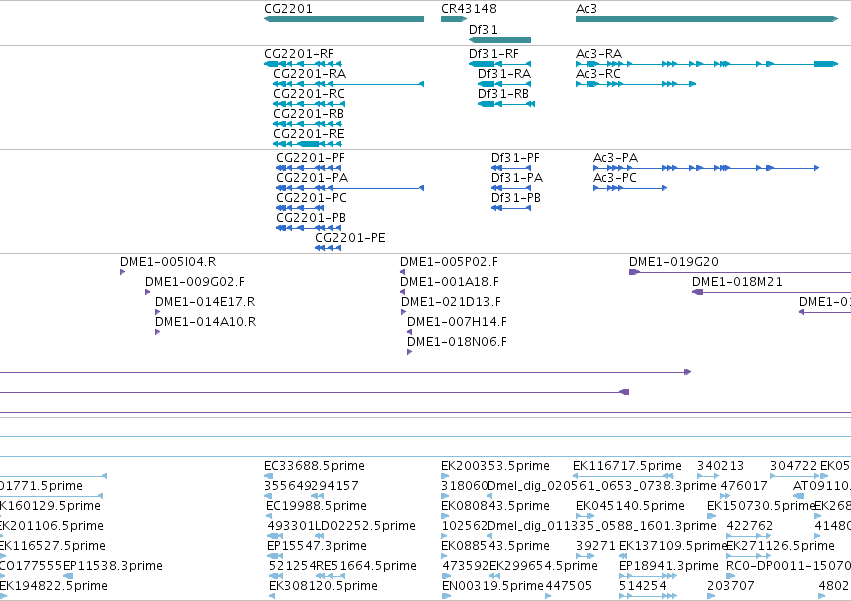Select Dmel_dig_020561_0653_0738.3prime EST
The width and height of the screenshot is (851, 601).
pyautogui.click(x=490, y=496)
